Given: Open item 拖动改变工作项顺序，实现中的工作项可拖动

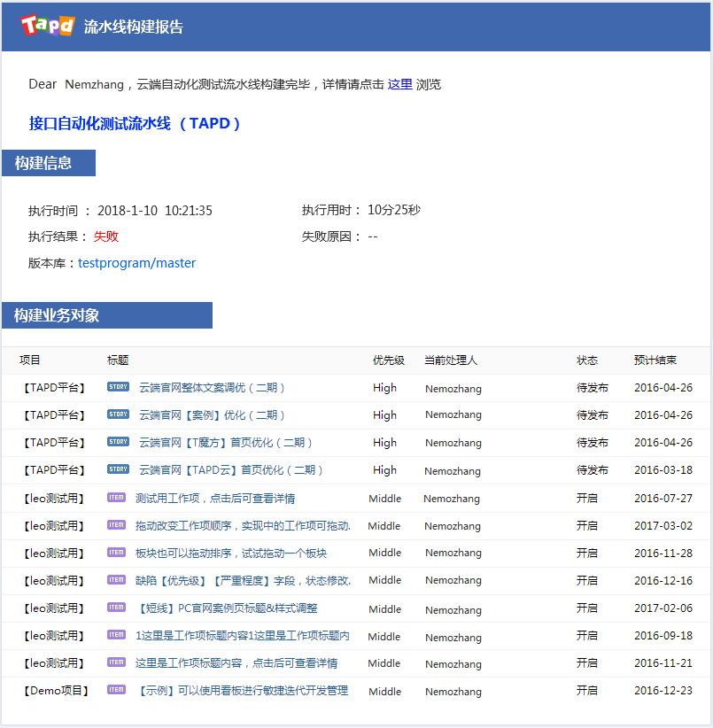Looking at the screenshot, I should [x=243, y=526].
